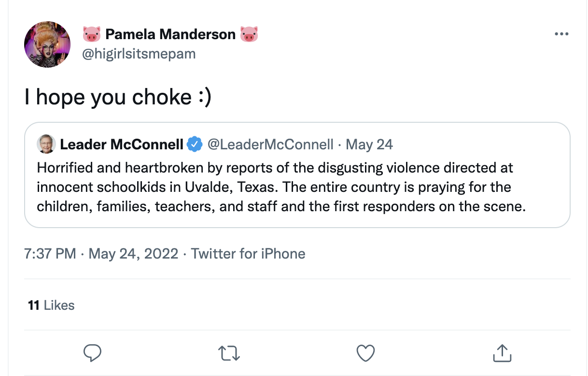The image size is (588, 376).
Task: Click Pamela Manderson's profile avatar
Action: coord(47,44)
